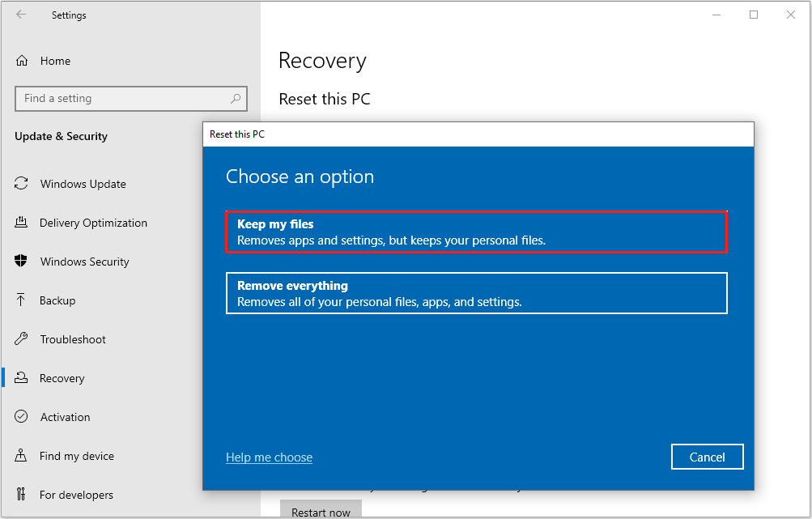This screenshot has height=519, width=812.
Task: Cancel the Reset this PC dialog
Action: 708,457
